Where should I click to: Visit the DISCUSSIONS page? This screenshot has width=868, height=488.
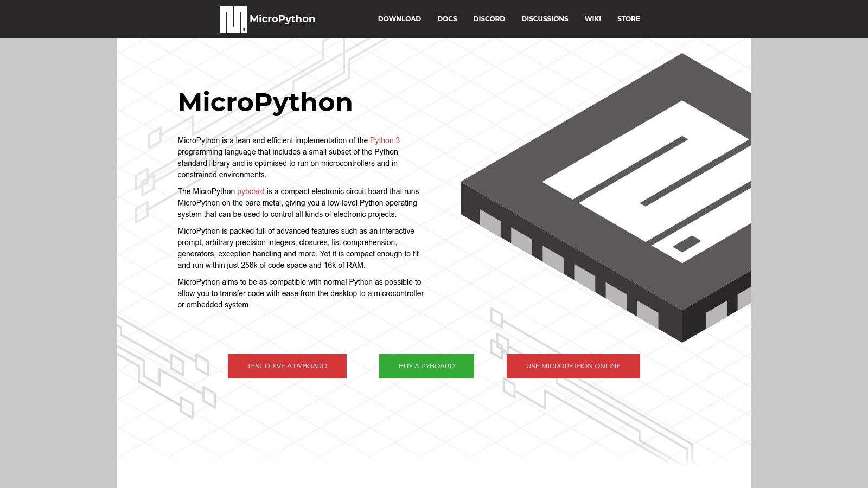(545, 19)
